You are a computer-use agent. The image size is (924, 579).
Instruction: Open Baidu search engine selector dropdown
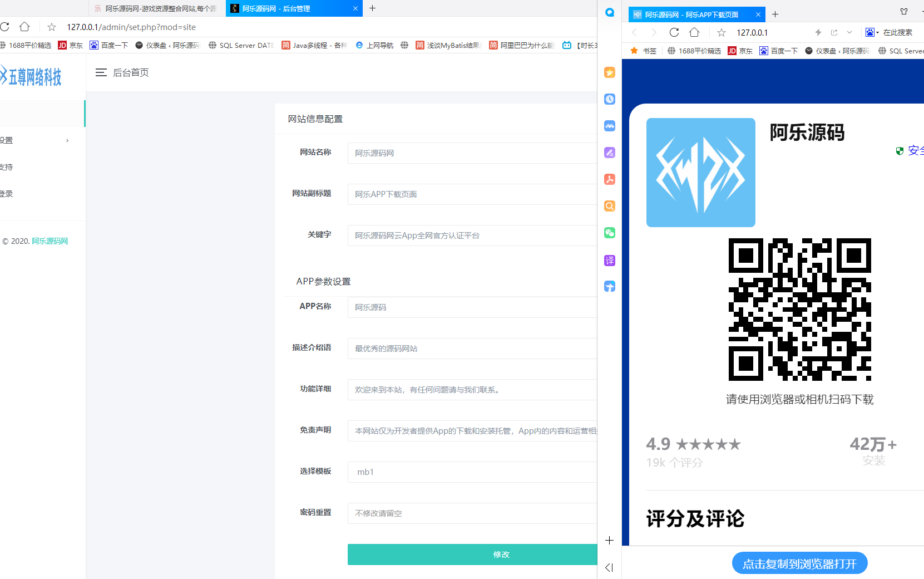click(872, 32)
